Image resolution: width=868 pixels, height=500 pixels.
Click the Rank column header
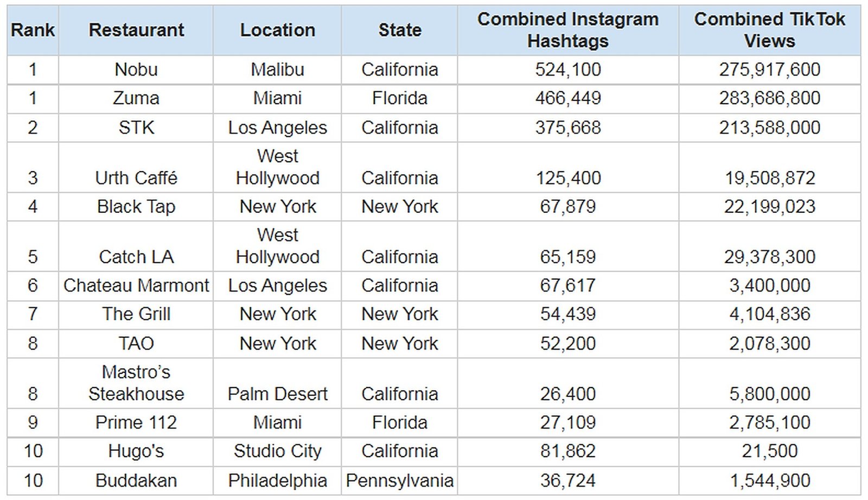pyautogui.click(x=33, y=30)
